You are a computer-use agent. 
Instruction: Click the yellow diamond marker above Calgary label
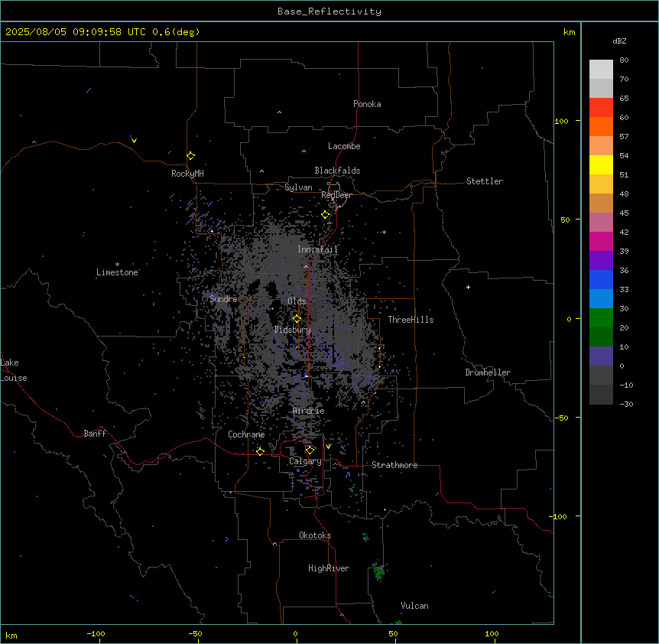(310, 450)
